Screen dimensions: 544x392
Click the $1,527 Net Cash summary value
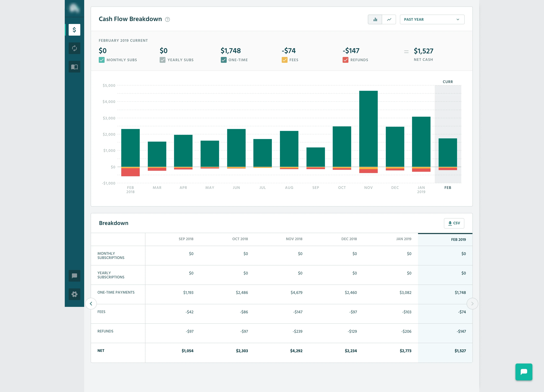coord(424,51)
